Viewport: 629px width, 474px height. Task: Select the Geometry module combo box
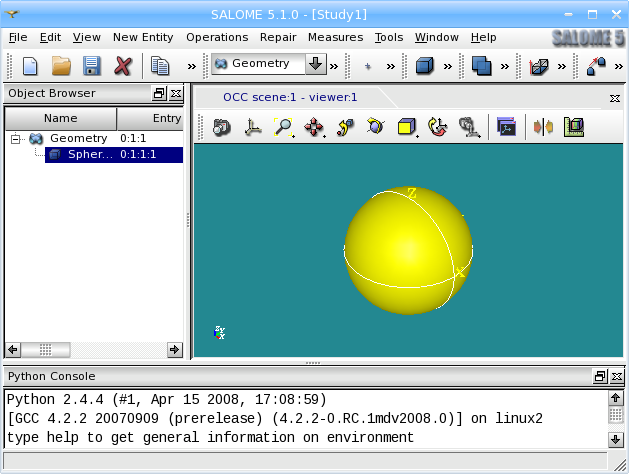(269, 64)
